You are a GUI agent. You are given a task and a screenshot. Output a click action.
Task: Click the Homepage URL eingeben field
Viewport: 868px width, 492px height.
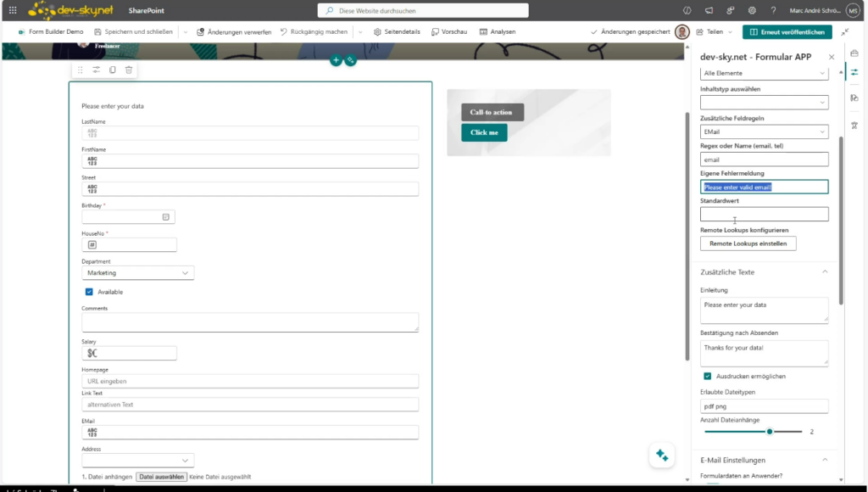coord(250,381)
